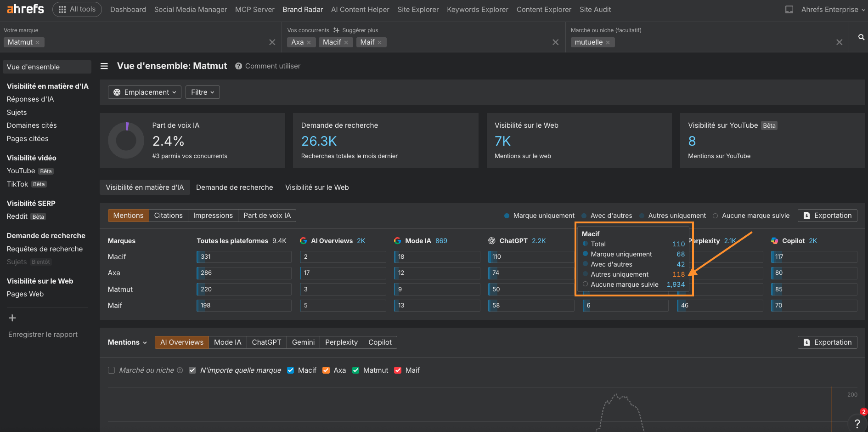Screen dimensions: 868x432
Task: Click the Ahrefs logo
Action: [25, 9]
